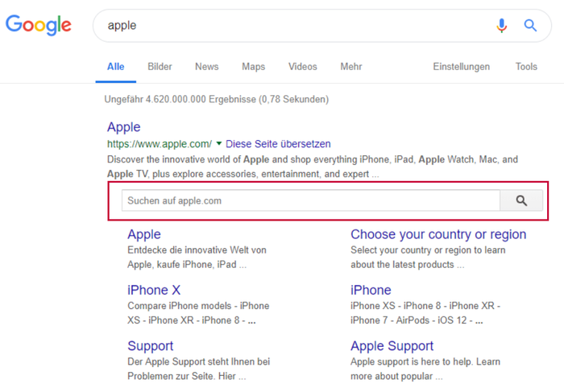Click the blue search magnifier icon
The image size is (564, 392).
[x=530, y=26]
